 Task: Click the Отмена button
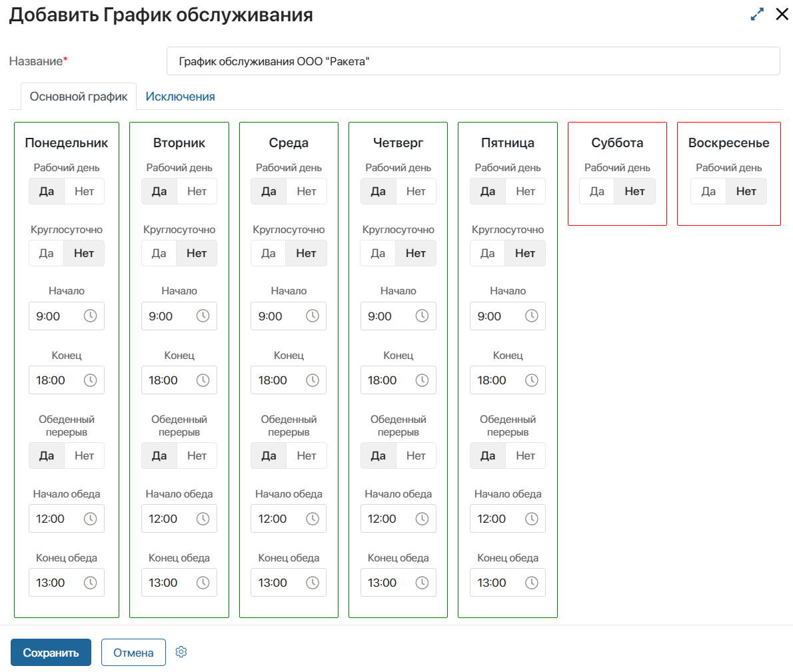point(133,653)
